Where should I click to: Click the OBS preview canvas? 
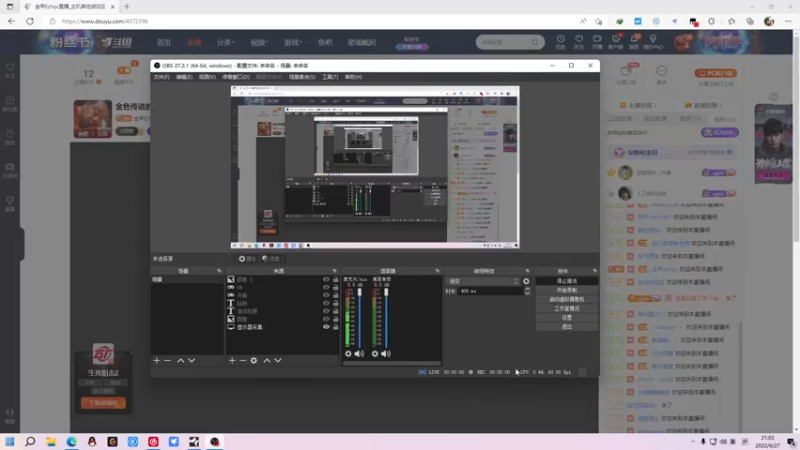(x=375, y=167)
